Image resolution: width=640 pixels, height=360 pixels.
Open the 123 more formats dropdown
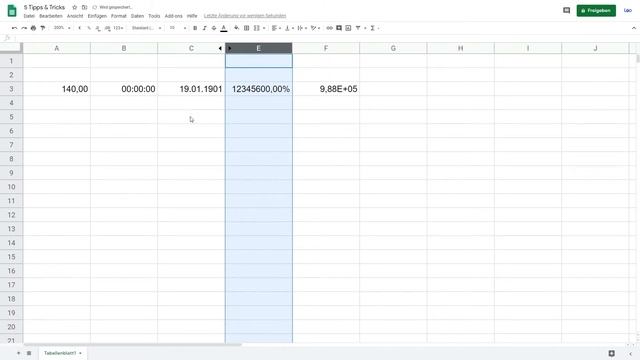(x=118, y=28)
